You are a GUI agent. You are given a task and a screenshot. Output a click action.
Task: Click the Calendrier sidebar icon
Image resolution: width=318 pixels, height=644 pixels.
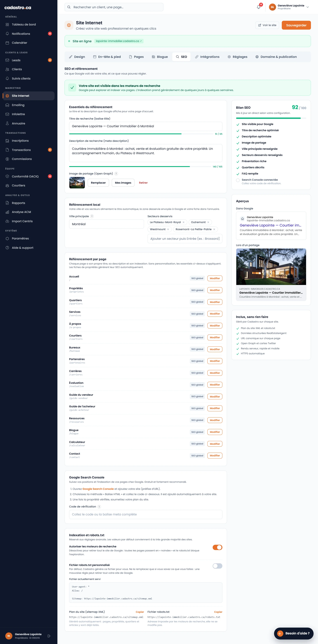coord(7,43)
